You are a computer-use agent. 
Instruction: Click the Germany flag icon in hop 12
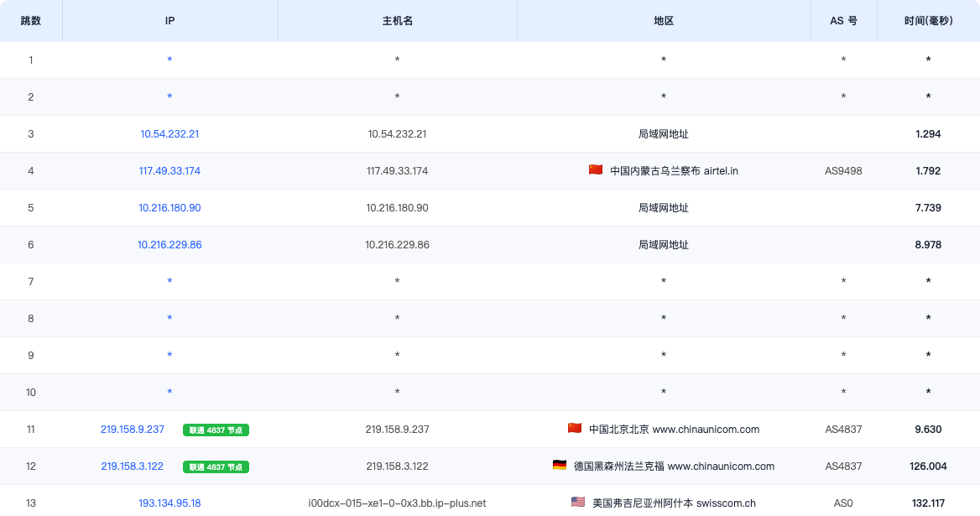(x=560, y=466)
